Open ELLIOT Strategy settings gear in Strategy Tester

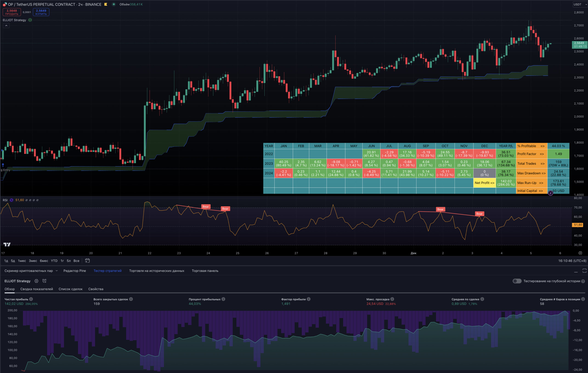(x=36, y=281)
